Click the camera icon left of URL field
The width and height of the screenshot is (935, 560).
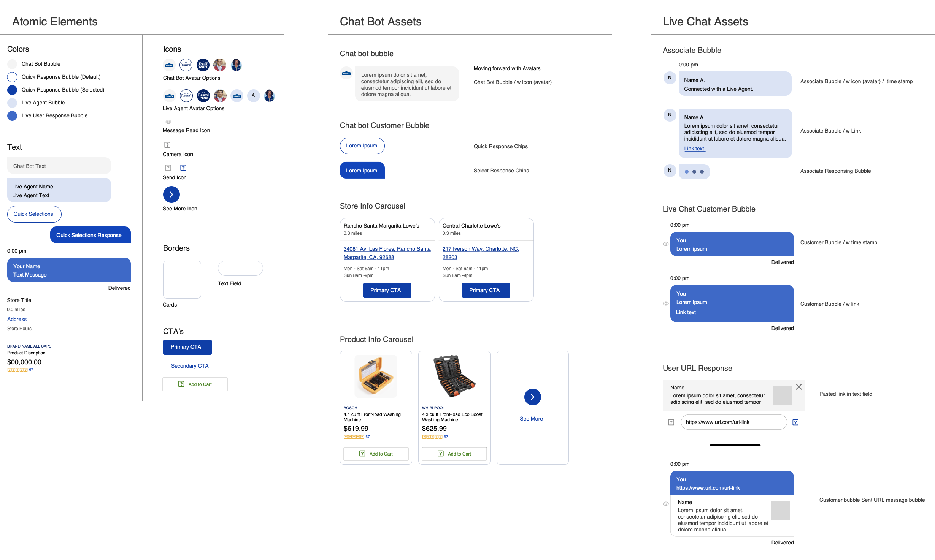(x=671, y=422)
